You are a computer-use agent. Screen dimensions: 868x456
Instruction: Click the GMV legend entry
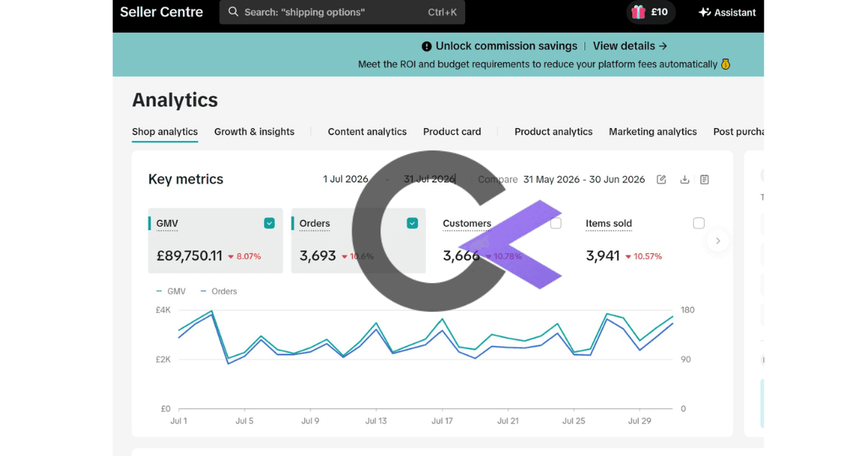171,292
